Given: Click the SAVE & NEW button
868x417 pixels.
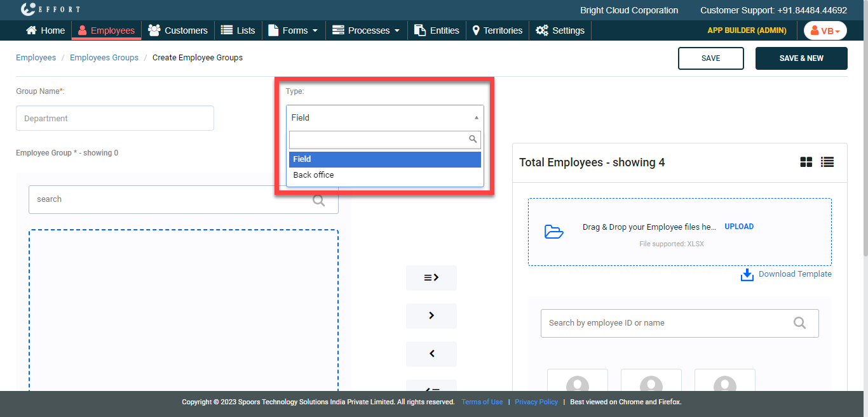Looking at the screenshot, I should (x=801, y=58).
